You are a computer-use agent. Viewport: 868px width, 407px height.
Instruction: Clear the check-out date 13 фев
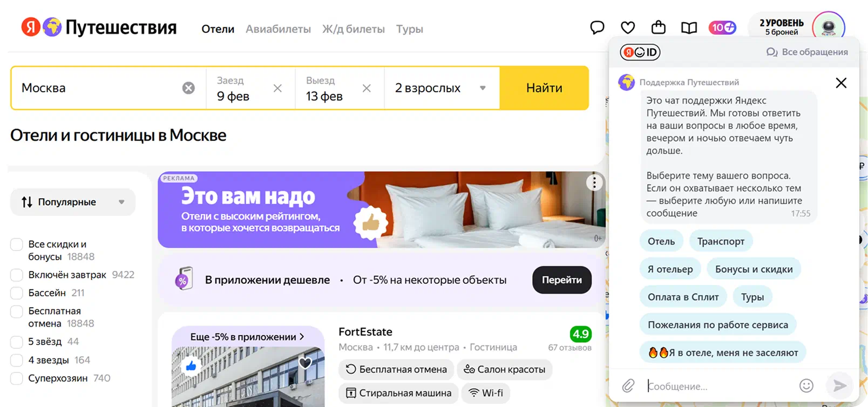click(x=367, y=88)
